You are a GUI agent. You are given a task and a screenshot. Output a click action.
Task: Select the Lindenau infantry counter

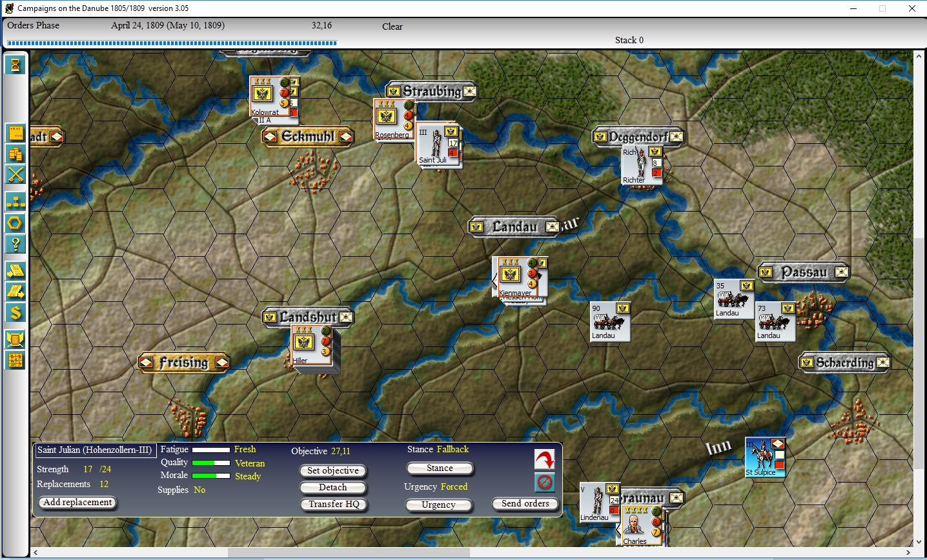[600, 502]
